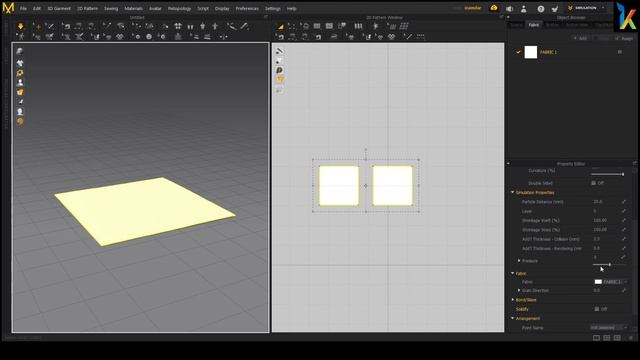The image size is (640, 360).
Task: Toggle the Solidify checkbox
Action: point(597,309)
